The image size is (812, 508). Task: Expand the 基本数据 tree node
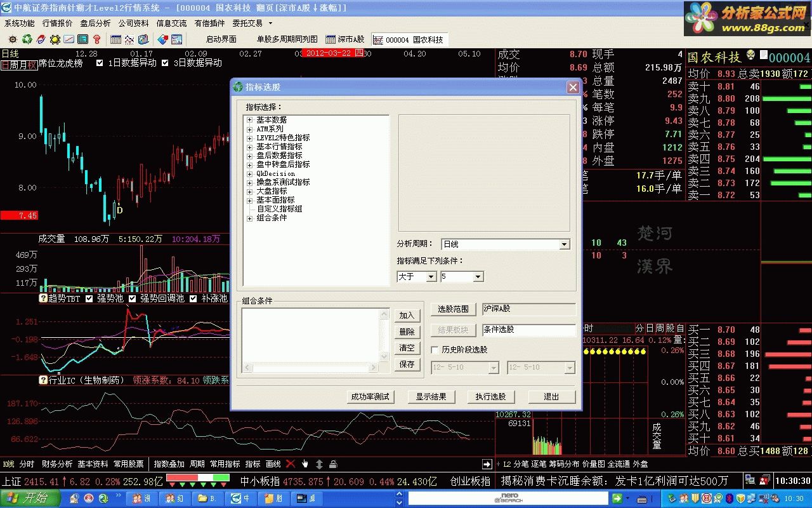click(250, 120)
